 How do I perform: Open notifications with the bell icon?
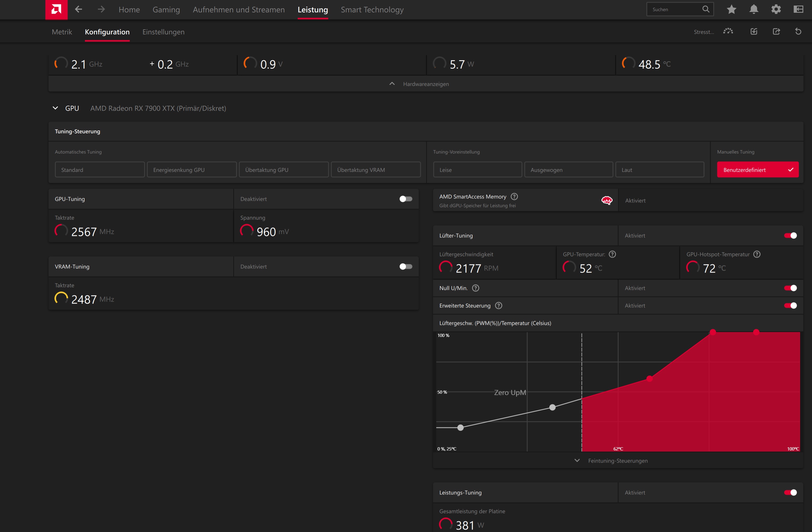pos(754,10)
